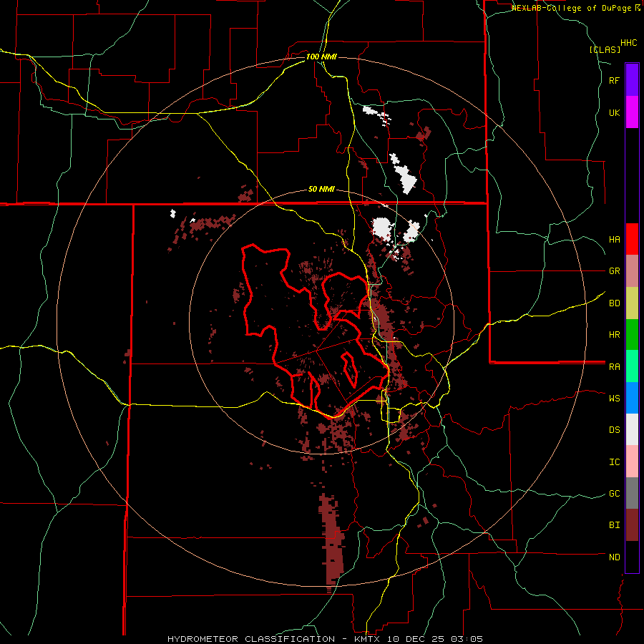Click the WS legend label
The image size is (644, 644).
614,398
